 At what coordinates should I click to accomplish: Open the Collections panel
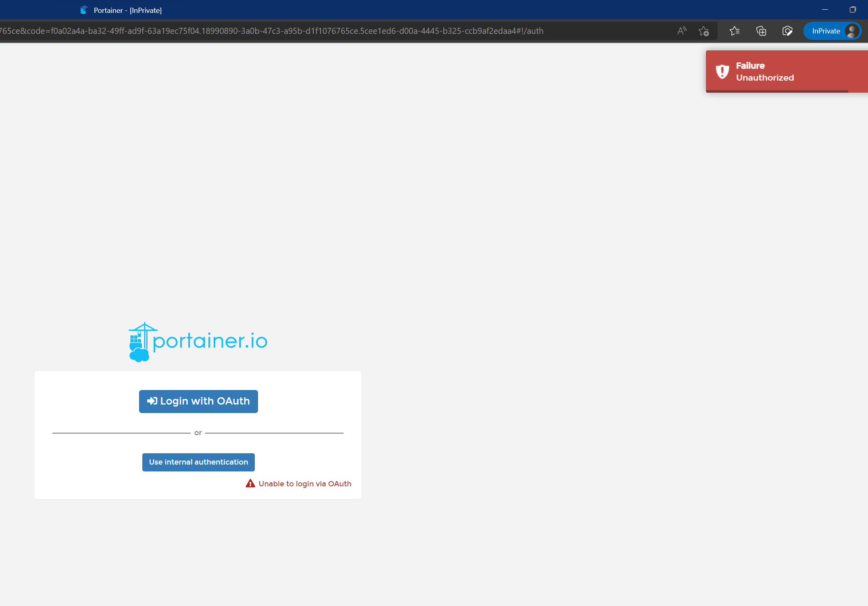(761, 31)
